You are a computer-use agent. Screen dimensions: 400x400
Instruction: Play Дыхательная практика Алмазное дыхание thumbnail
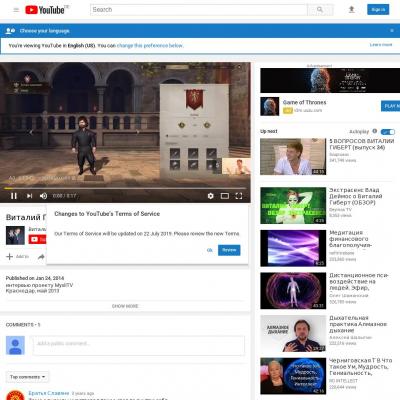[293, 333]
